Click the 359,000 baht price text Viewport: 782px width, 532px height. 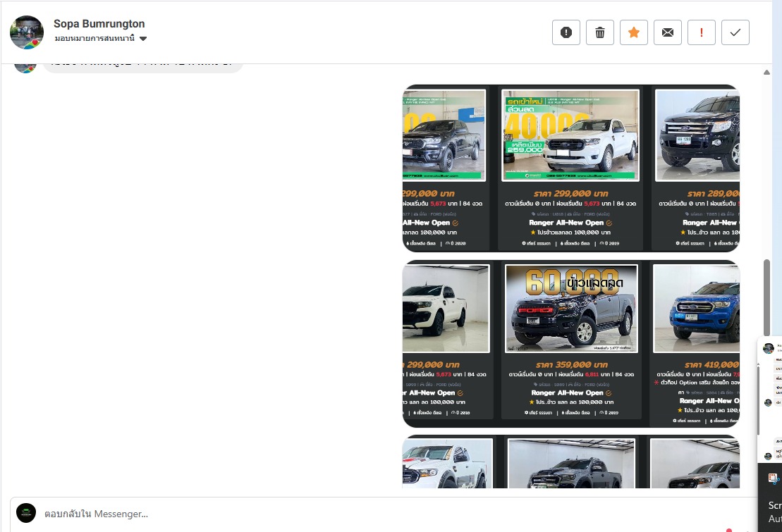pos(572,365)
